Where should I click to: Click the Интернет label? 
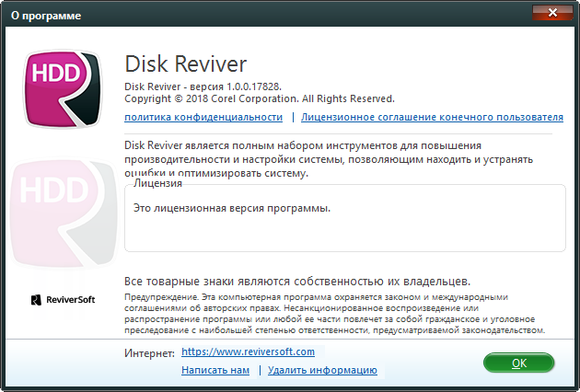148,352
